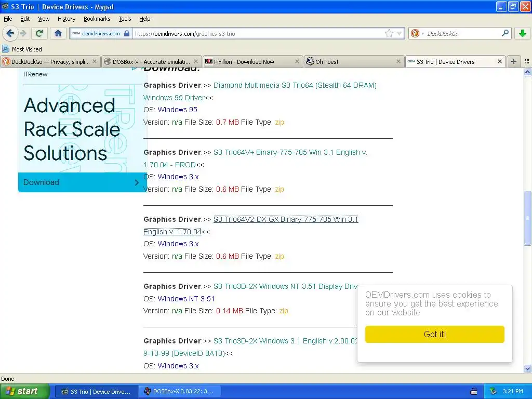Click the 0.7 MB file size value
This screenshot has height=399, width=532.
228,122
